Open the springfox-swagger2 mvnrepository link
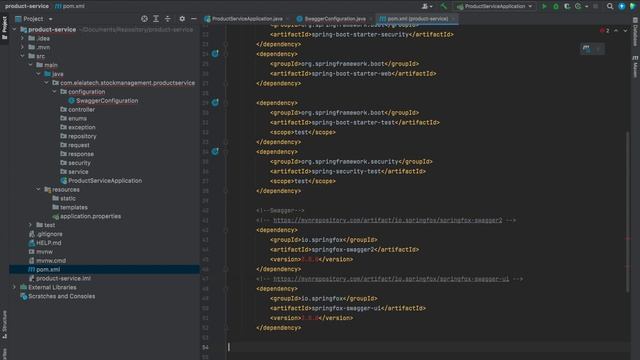The width and height of the screenshot is (640, 360). pyautogui.click(x=388, y=220)
